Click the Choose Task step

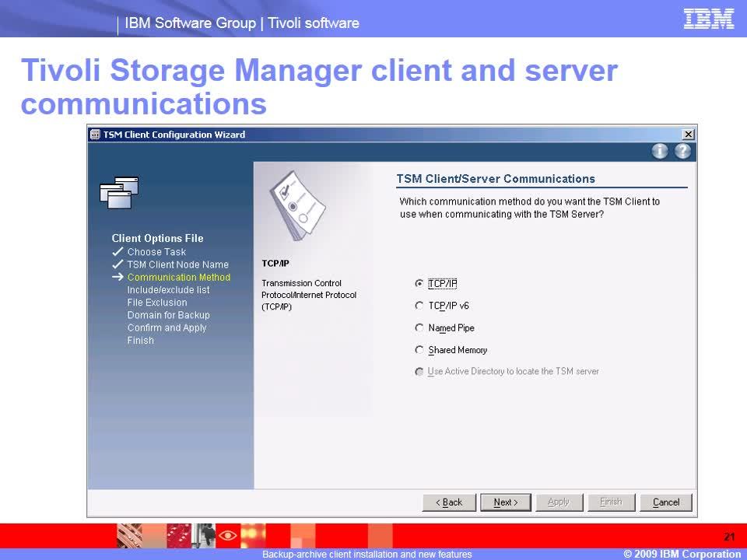point(156,252)
